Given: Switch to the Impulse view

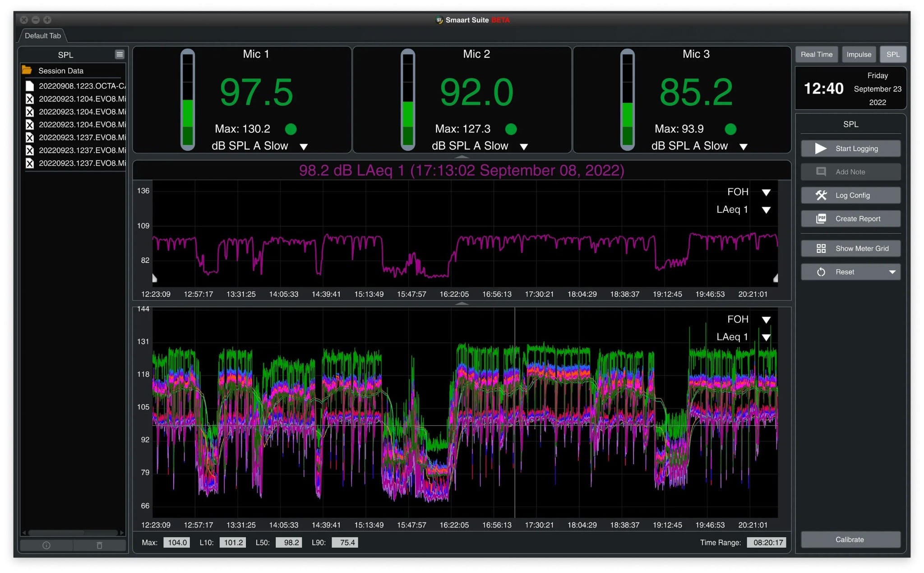Looking at the screenshot, I should (859, 54).
